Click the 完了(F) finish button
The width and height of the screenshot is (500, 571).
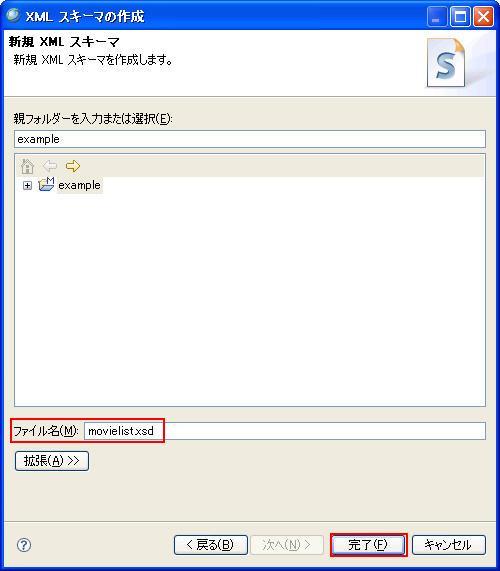click(369, 545)
